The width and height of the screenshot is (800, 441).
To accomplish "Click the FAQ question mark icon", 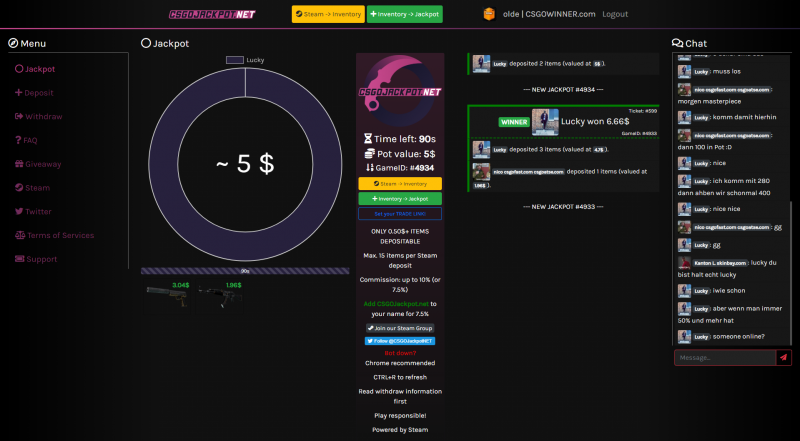I will point(18,140).
